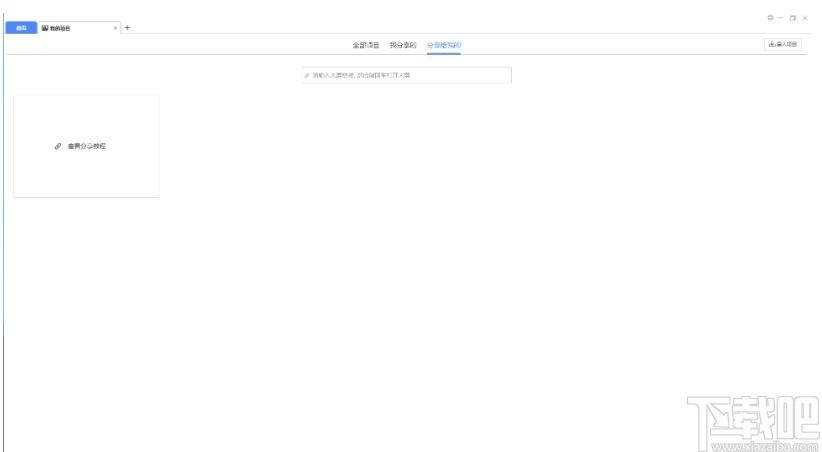Close the application window

coord(805,18)
